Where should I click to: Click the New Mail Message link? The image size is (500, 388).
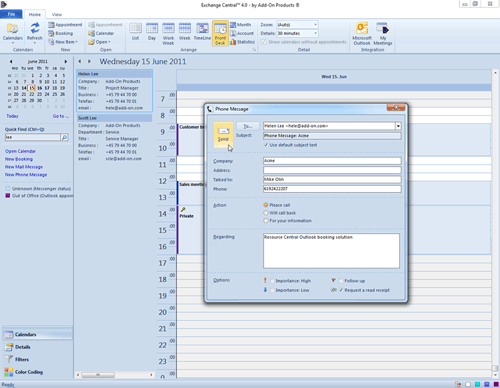[24, 167]
